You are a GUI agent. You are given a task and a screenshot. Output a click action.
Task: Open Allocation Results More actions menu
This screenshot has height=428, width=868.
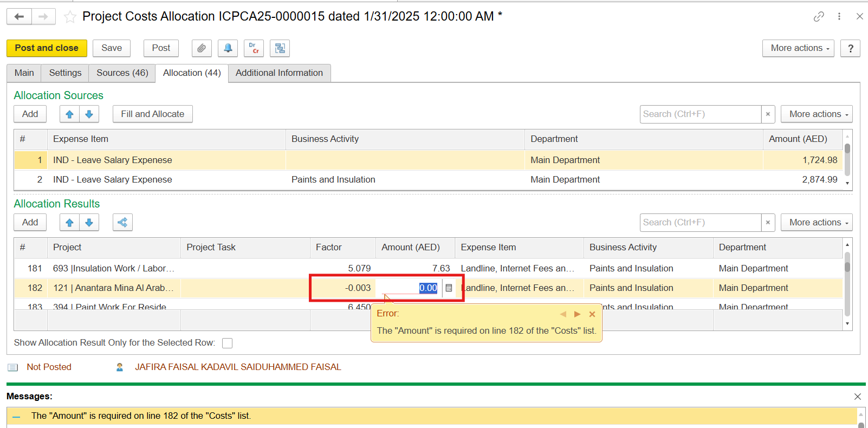tap(817, 222)
